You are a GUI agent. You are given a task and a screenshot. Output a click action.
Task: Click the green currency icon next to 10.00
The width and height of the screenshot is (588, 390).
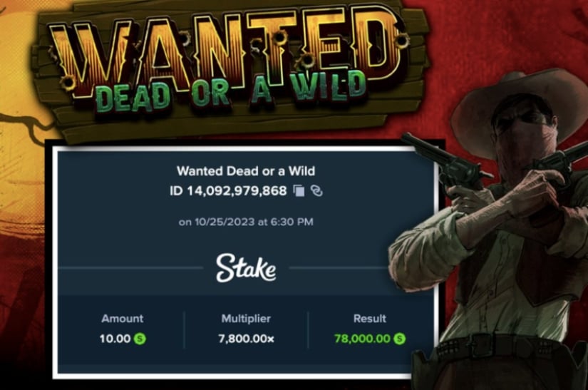tap(140, 339)
